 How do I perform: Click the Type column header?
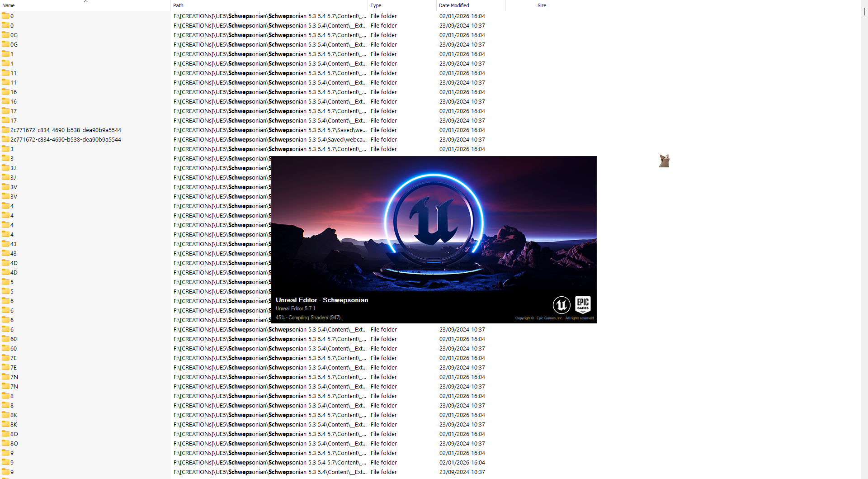click(x=376, y=5)
